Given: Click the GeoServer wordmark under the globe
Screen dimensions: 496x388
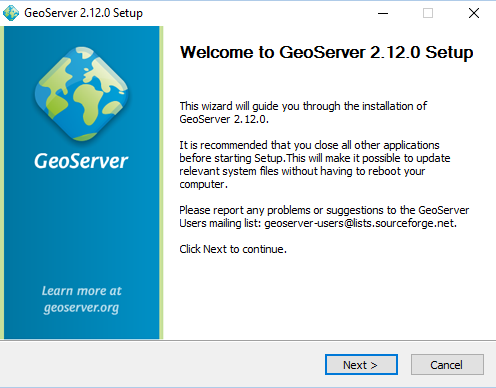Looking at the screenshot, I should click(81, 161).
